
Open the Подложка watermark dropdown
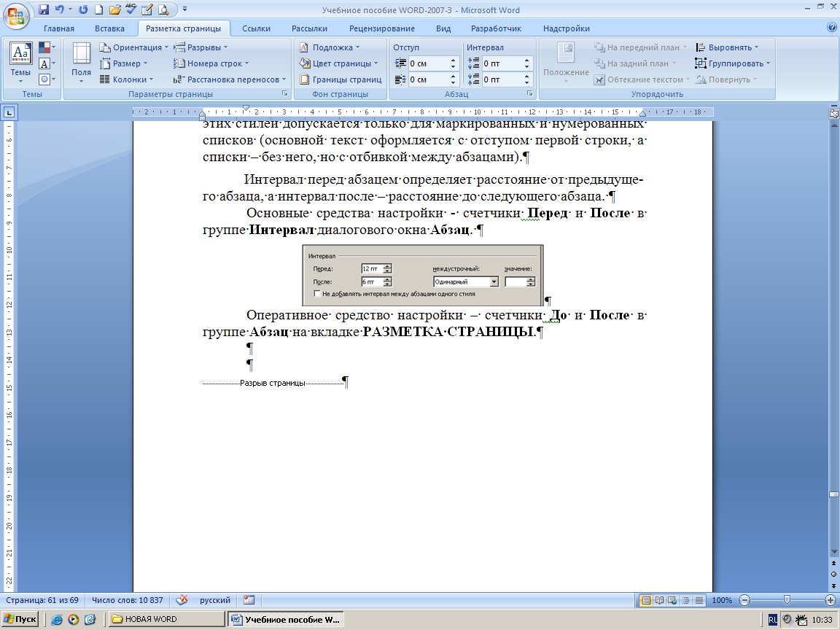329,47
